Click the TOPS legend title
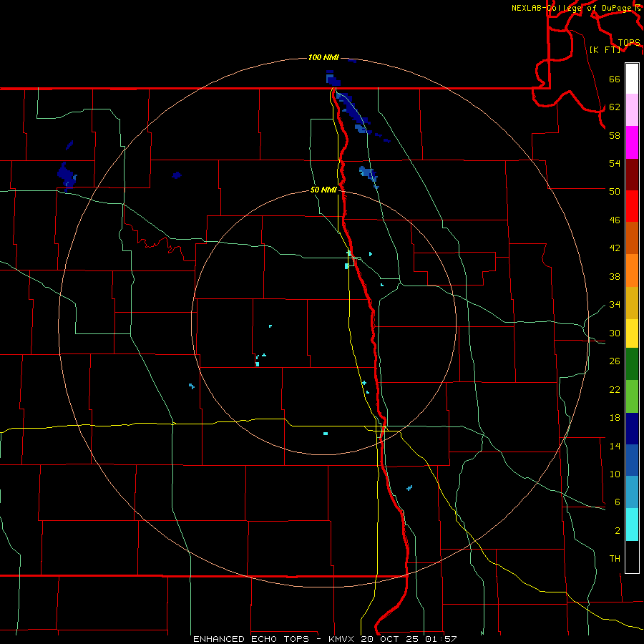The width and height of the screenshot is (644, 644). point(629,43)
